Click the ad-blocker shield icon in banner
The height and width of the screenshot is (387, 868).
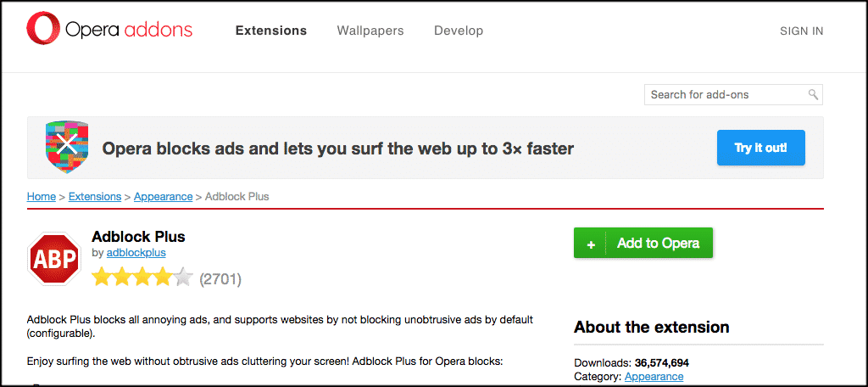(67, 147)
